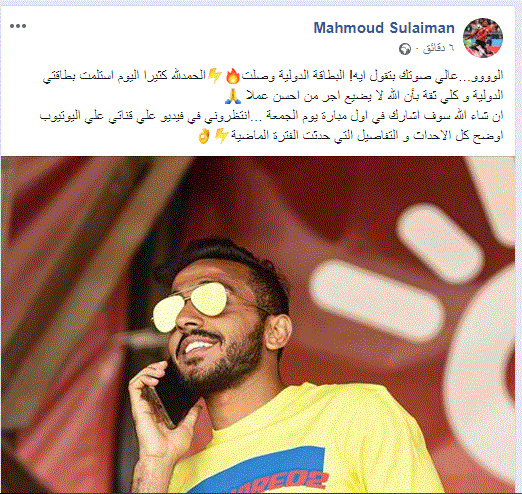Screen dimensions: 522x494
Task: Click the lightning emoji on the last text line
Action: point(221,136)
